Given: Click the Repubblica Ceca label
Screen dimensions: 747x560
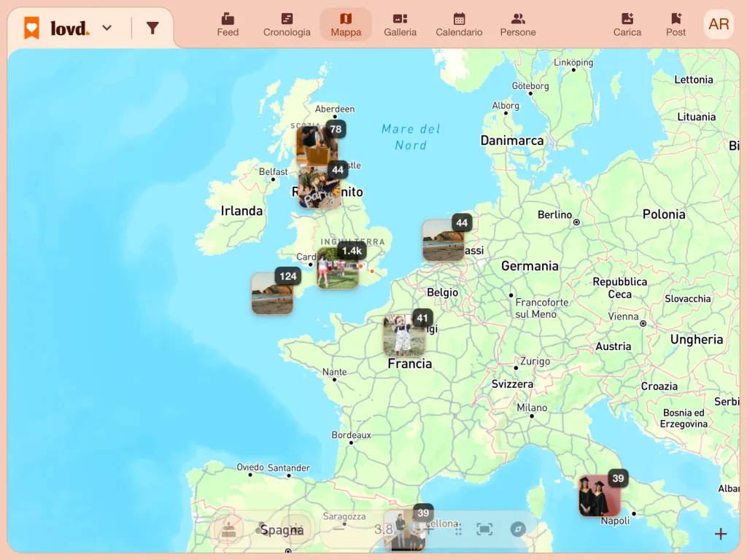Looking at the screenshot, I should coord(620,288).
